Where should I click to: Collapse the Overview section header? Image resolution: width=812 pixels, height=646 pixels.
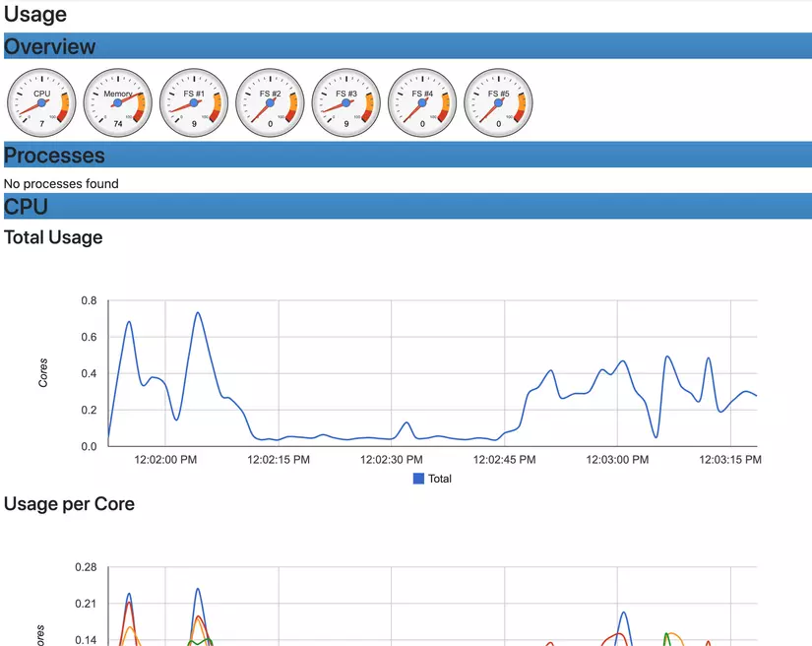coord(50,46)
